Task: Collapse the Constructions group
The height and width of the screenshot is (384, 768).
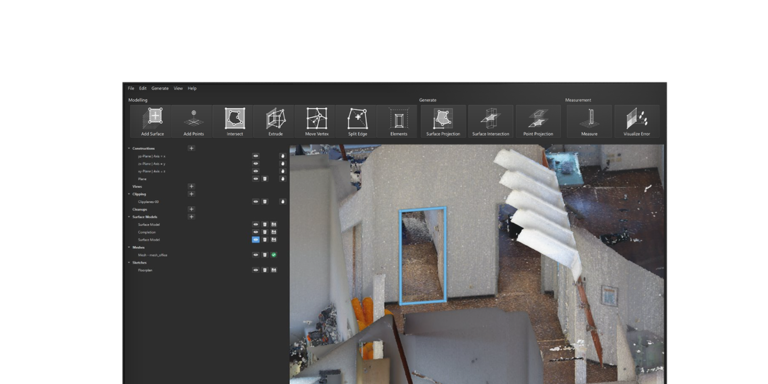Action: point(129,148)
